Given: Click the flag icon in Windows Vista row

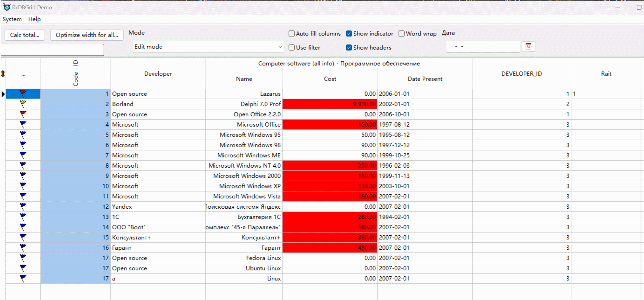Looking at the screenshot, I should pyautogui.click(x=23, y=196).
